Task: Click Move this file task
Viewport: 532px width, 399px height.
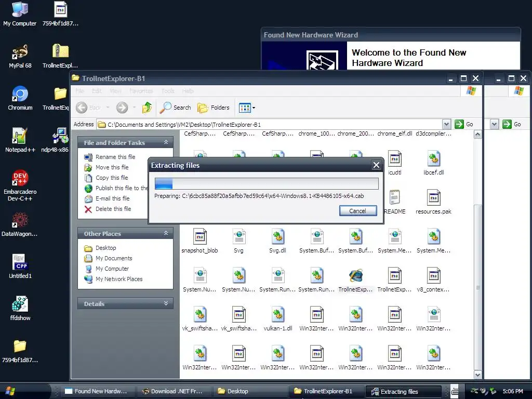Action: (x=107, y=167)
